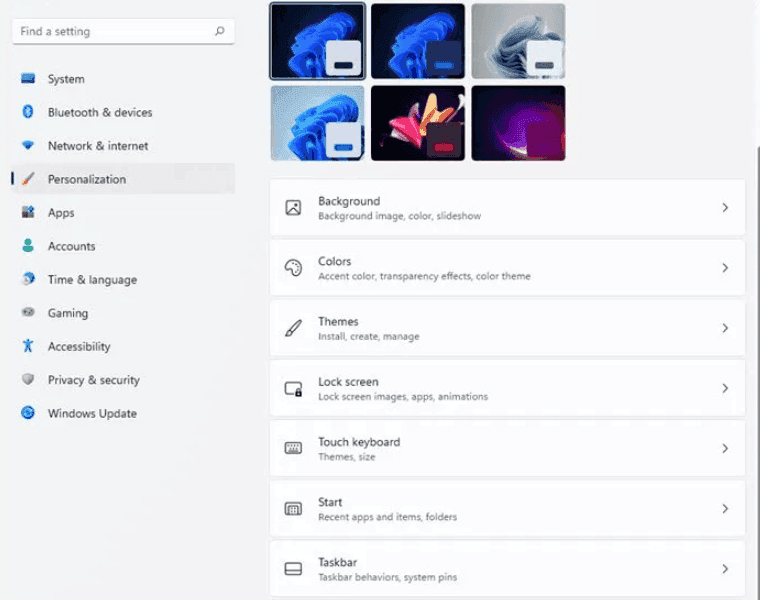Select the gray bloom theme thumbnail
This screenshot has width=760, height=600.
click(x=518, y=41)
